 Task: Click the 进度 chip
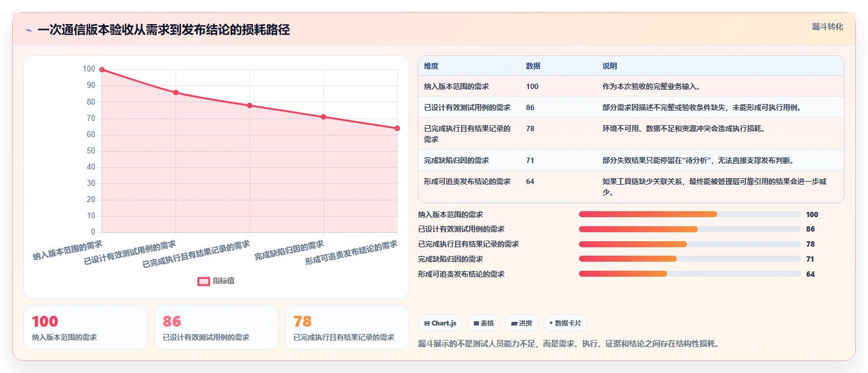(x=522, y=323)
